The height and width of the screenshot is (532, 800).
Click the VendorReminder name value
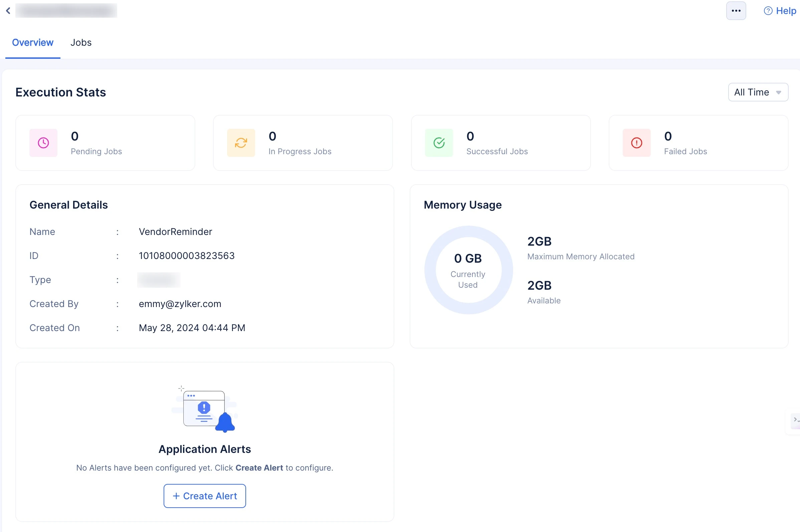[176, 232]
